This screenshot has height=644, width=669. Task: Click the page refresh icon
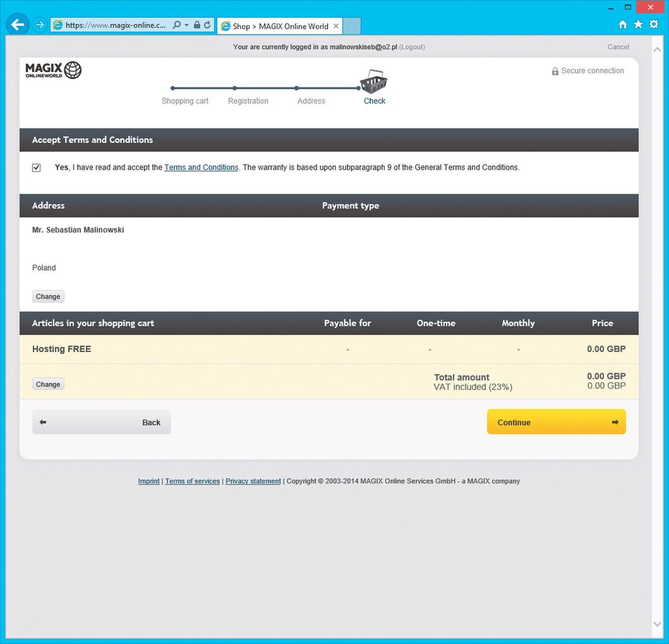point(207,25)
